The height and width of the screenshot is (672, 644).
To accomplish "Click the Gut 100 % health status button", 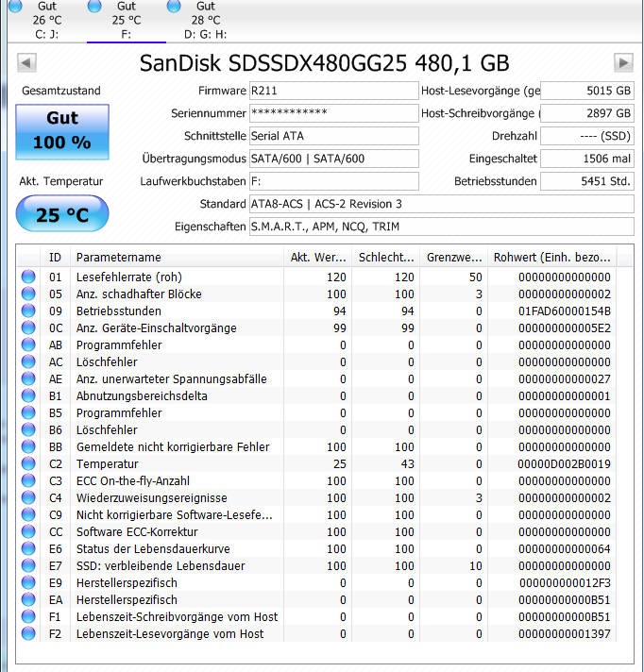I will (62, 132).
